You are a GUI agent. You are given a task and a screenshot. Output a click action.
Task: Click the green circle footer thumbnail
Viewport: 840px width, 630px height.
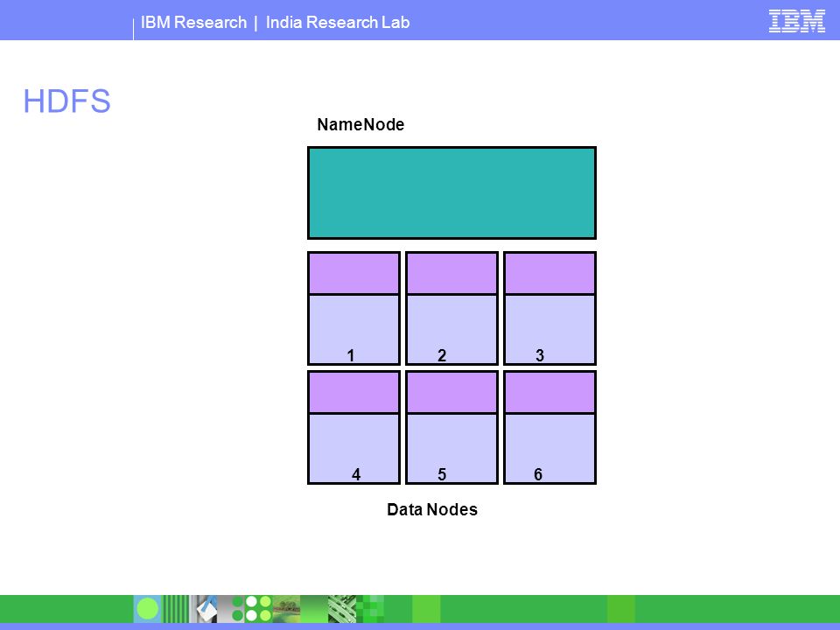click(147, 609)
